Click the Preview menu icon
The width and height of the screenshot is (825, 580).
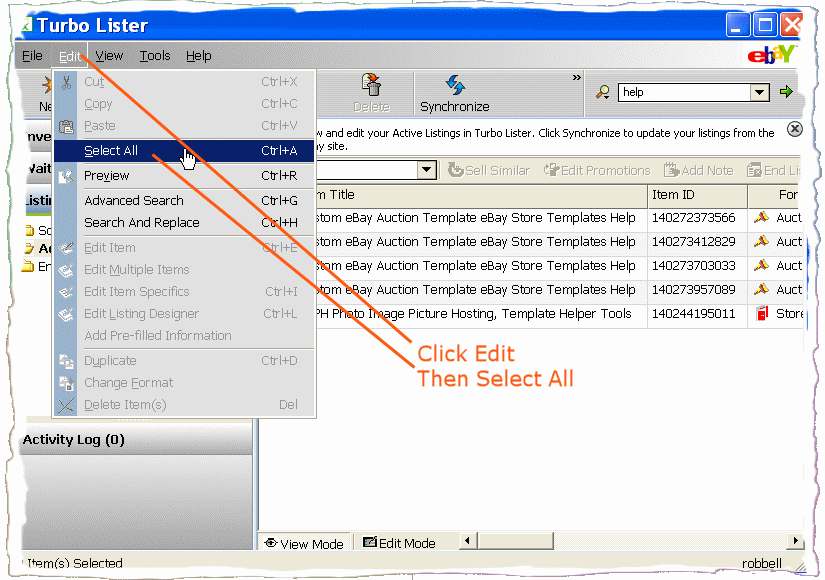tap(66, 176)
